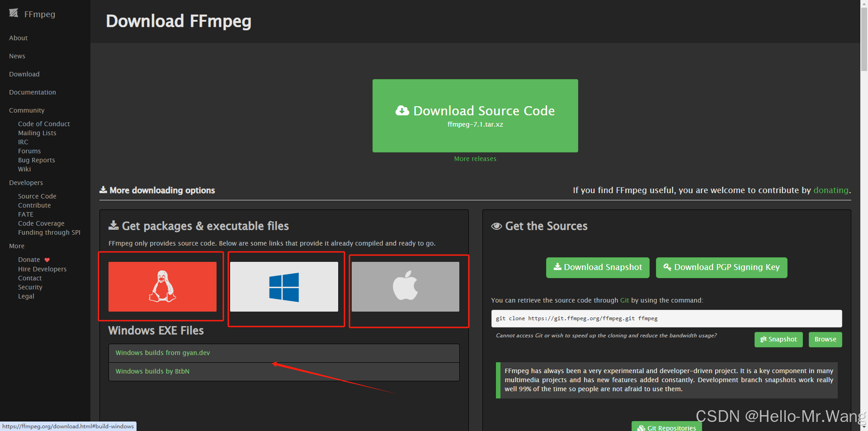This screenshot has width=868, height=431.
Task: Click Download Source Code ffmpeg-7.1.tar.xz button
Action: coord(475,116)
